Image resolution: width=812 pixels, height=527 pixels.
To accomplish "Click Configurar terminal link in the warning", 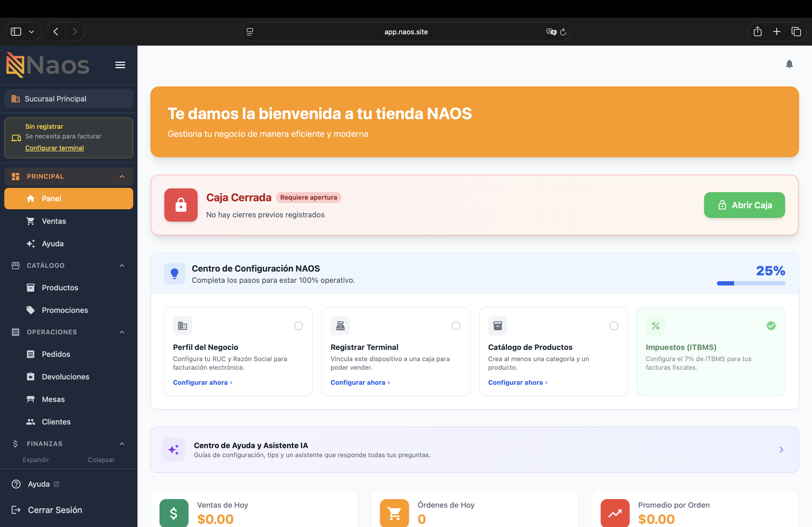I will tap(55, 148).
